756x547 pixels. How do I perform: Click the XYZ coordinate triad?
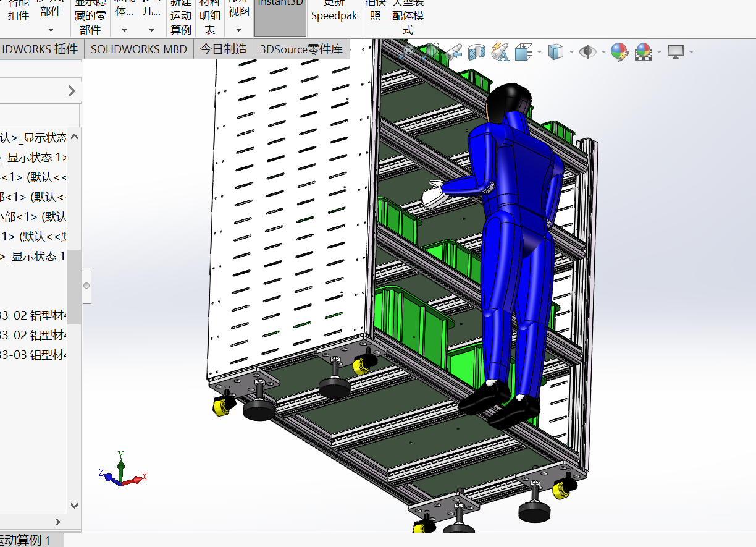click(122, 470)
